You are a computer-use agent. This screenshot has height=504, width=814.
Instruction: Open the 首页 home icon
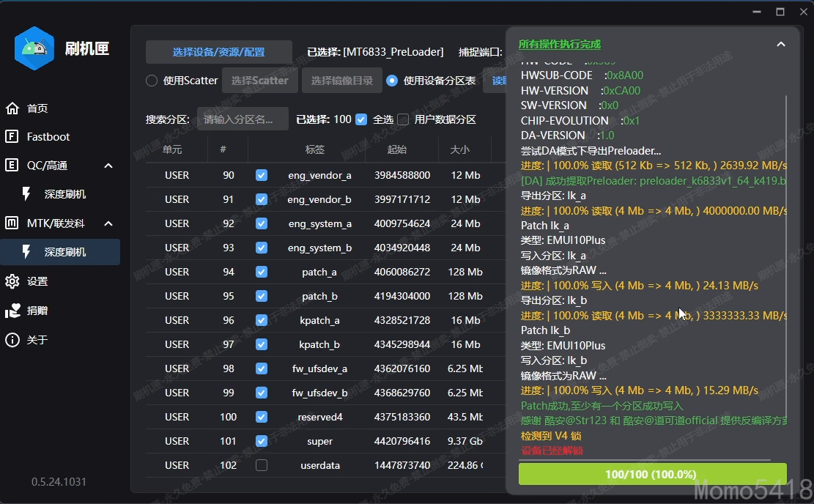click(x=12, y=108)
